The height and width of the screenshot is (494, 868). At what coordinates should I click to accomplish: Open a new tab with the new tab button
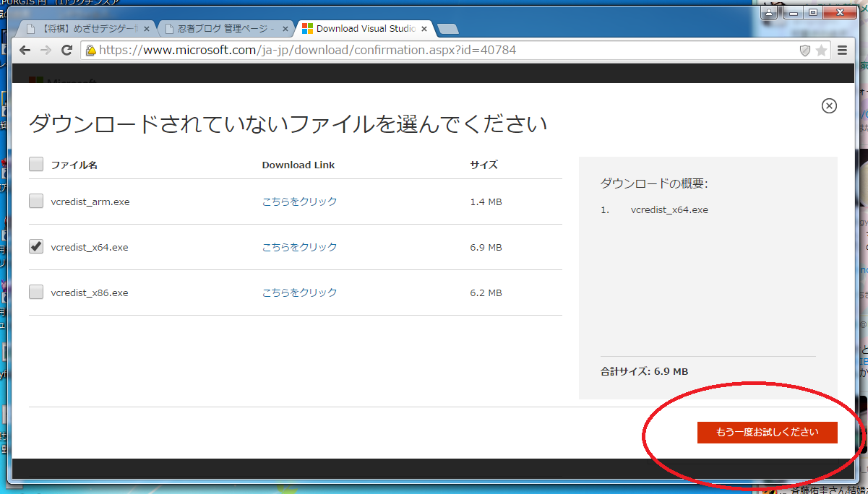447,29
